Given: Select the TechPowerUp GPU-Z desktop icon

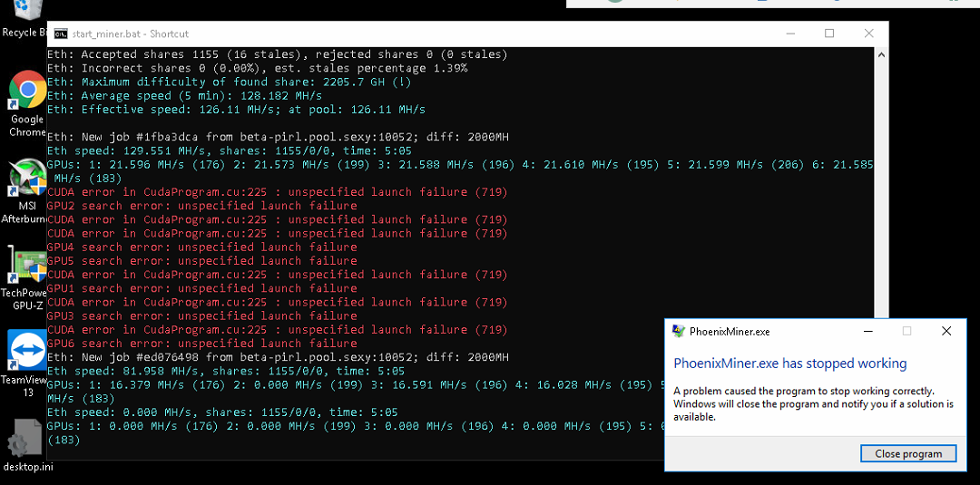Looking at the screenshot, I should click(26, 277).
